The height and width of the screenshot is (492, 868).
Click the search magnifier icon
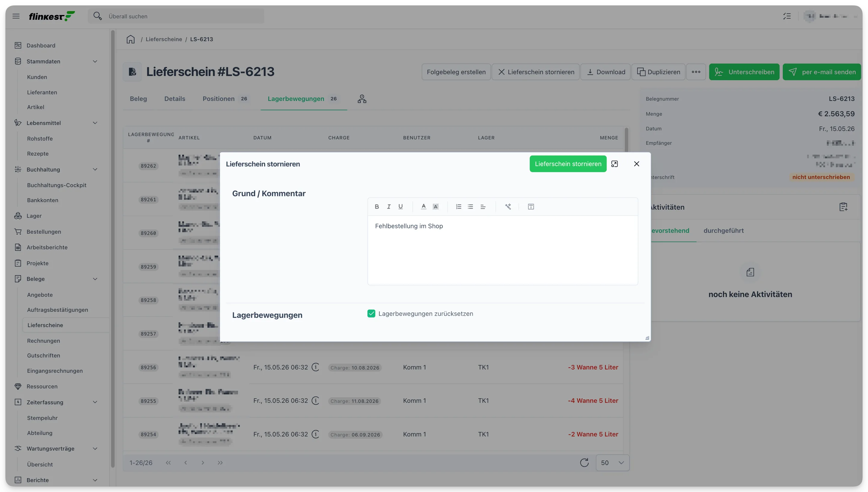pos(97,16)
